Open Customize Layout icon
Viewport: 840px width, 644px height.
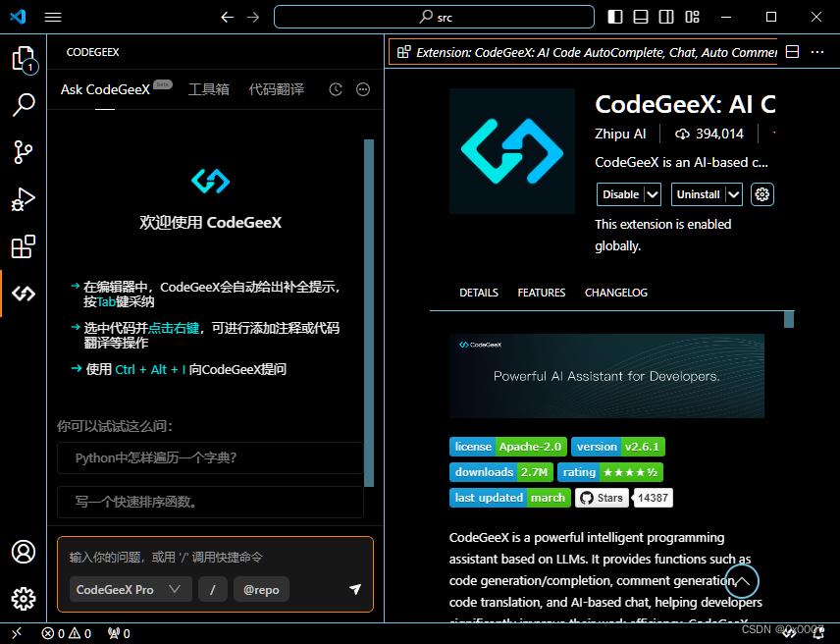(x=692, y=17)
